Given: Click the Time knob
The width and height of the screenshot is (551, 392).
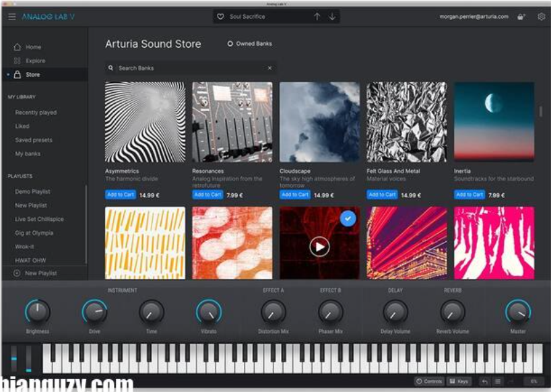Looking at the screenshot, I should point(152,312).
